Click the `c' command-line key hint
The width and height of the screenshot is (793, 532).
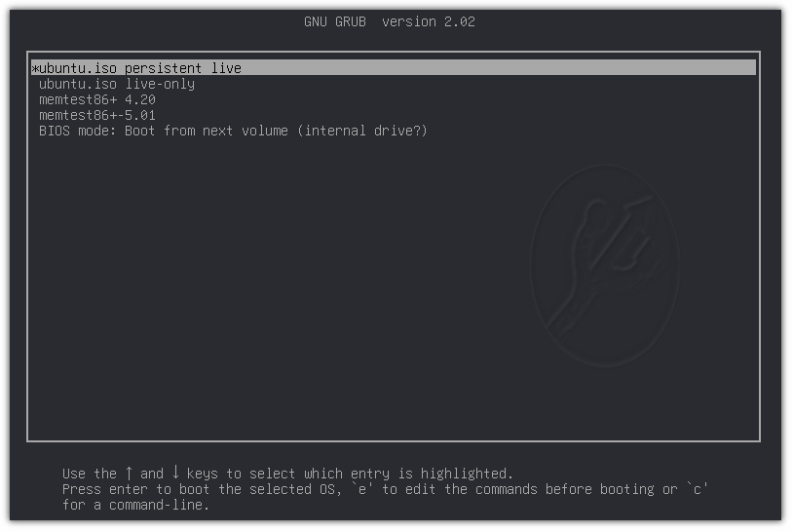[x=698, y=489]
